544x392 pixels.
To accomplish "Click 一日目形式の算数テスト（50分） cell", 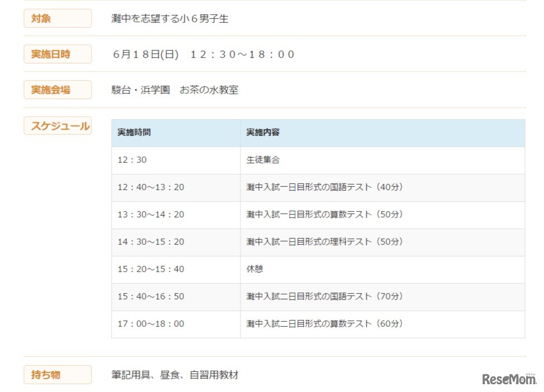I will click(x=383, y=215).
